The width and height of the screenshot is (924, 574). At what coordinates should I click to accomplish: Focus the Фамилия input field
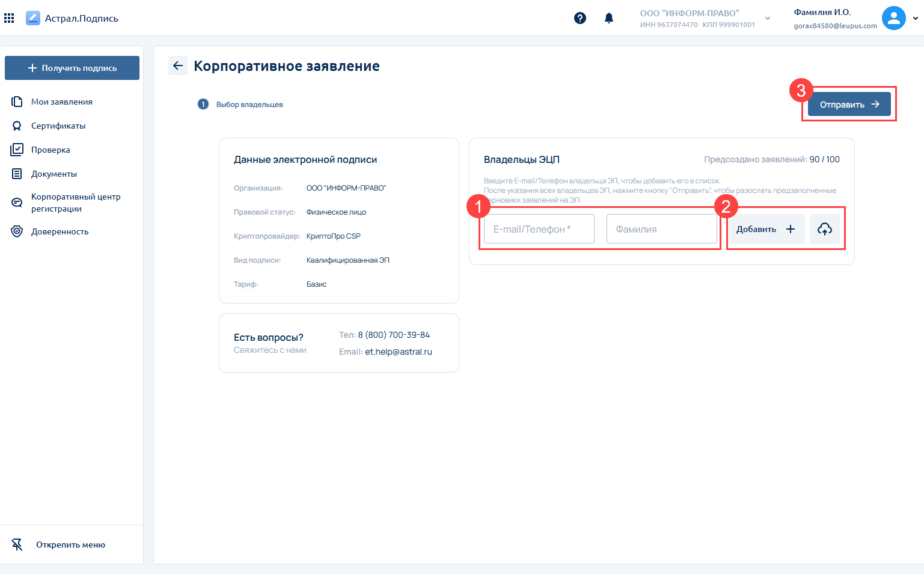coord(662,229)
